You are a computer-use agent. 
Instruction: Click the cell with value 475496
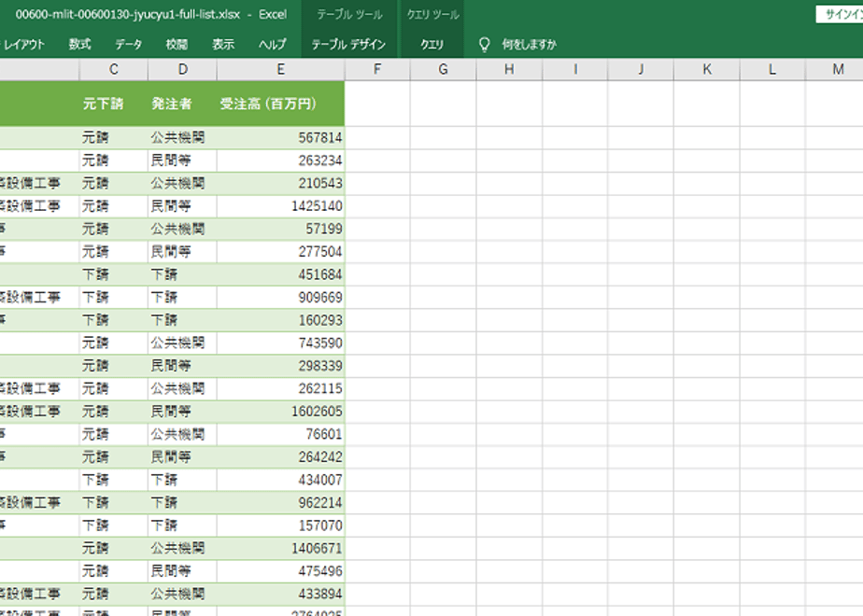(x=281, y=571)
